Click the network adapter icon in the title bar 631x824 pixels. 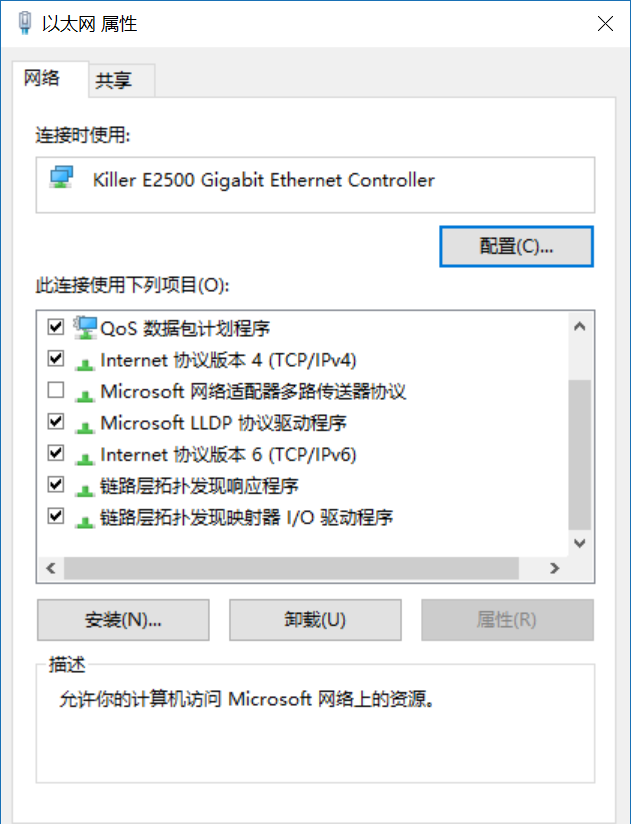click(x=22, y=23)
